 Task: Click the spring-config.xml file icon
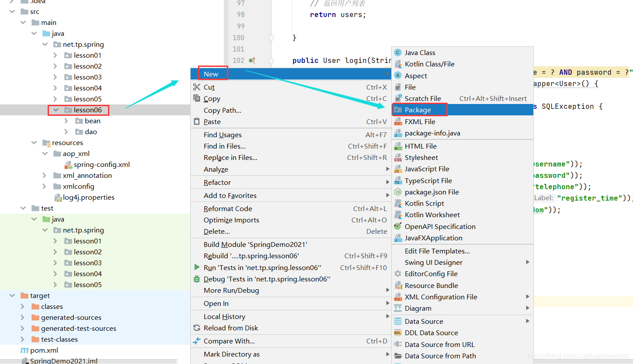tap(68, 165)
